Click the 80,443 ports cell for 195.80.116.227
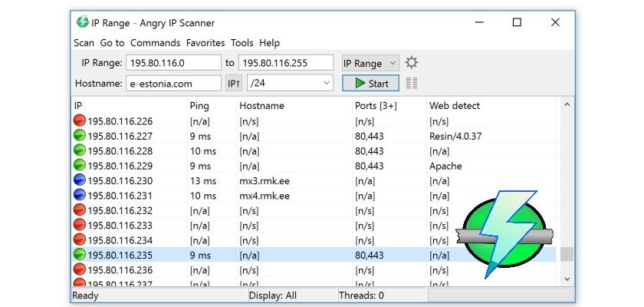The image size is (644, 307). 370,136
